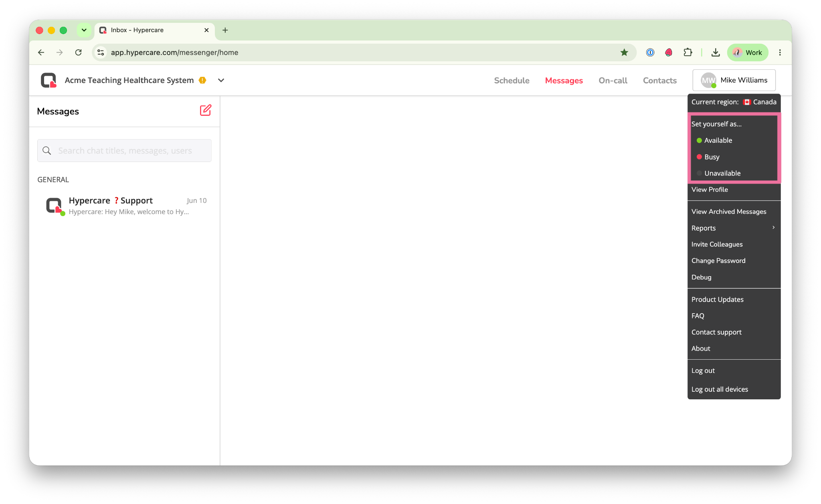Reload the Hypercare page
This screenshot has height=504, width=821.
click(79, 53)
